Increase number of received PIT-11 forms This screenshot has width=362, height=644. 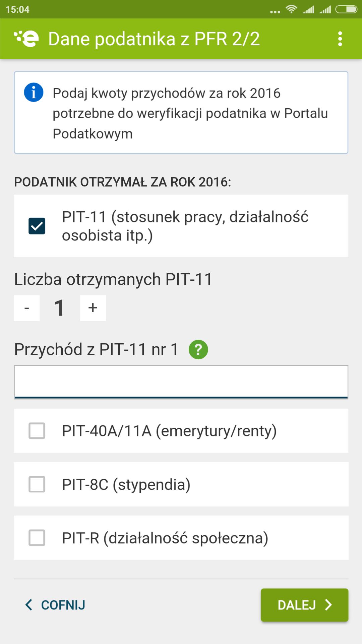93,308
